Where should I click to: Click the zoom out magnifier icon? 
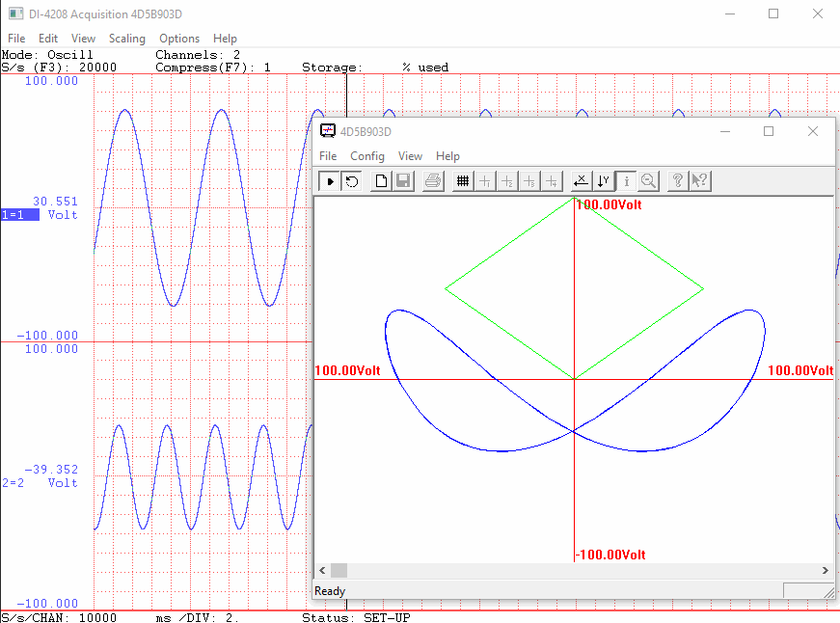pyautogui.click(x=648, y=181)
